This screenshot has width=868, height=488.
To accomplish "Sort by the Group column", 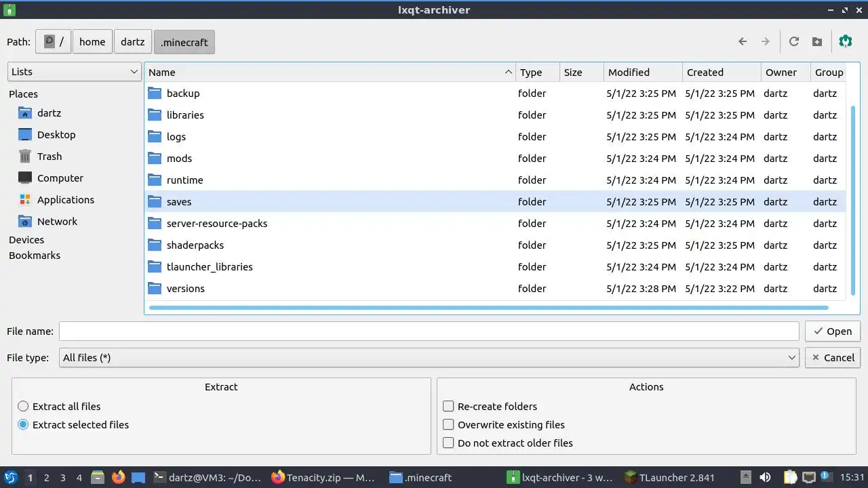I will pos(829,73).
